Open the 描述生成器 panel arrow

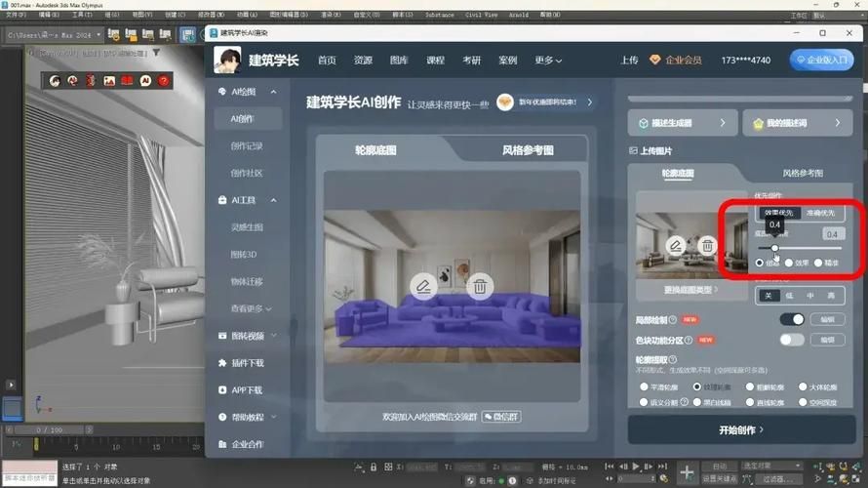[723, 123]
